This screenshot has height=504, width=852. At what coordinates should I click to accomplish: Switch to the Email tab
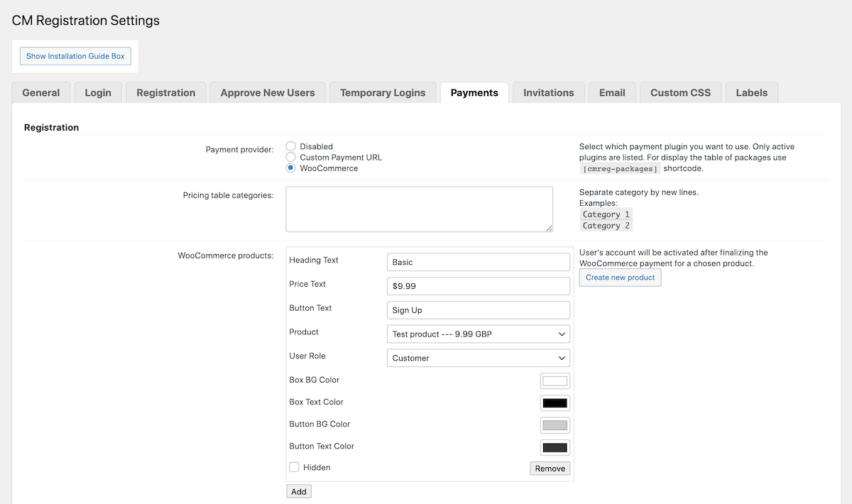pos(612,93)
